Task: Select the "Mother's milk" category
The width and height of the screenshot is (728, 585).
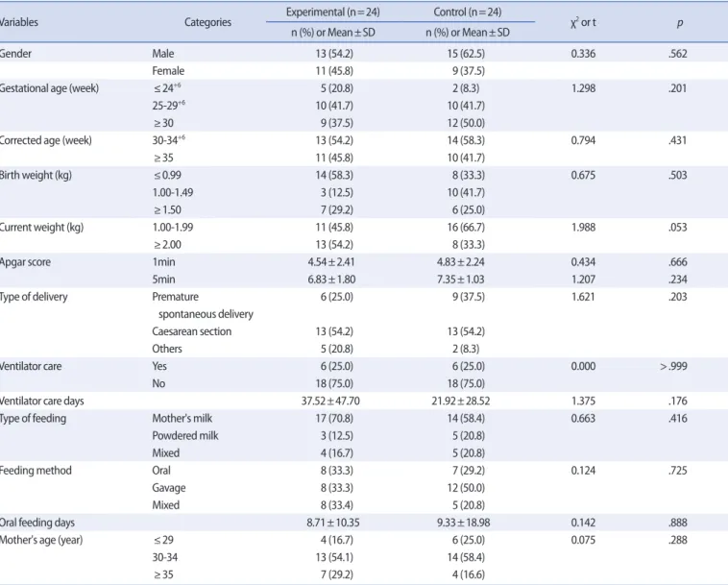Action: click(x=182, y=418)
